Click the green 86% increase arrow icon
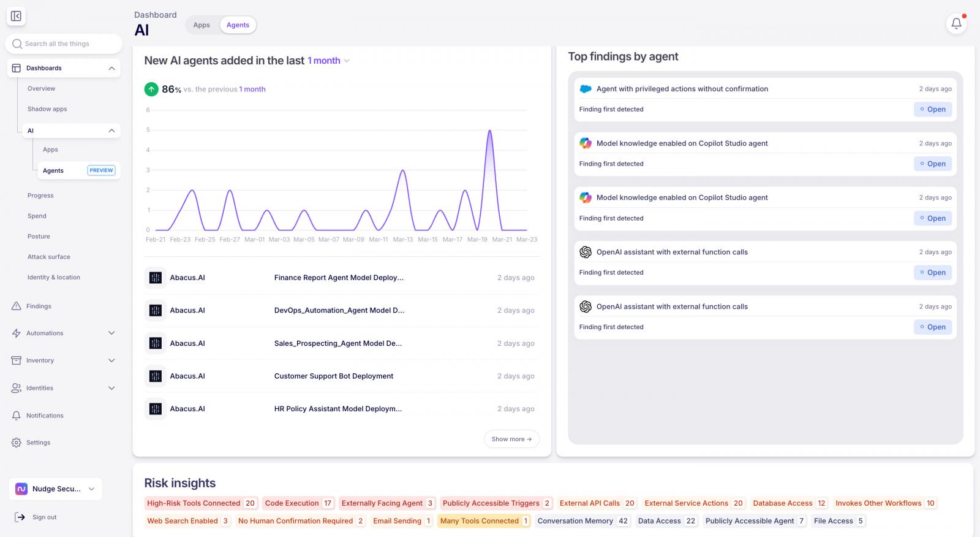 click(151, 89)
